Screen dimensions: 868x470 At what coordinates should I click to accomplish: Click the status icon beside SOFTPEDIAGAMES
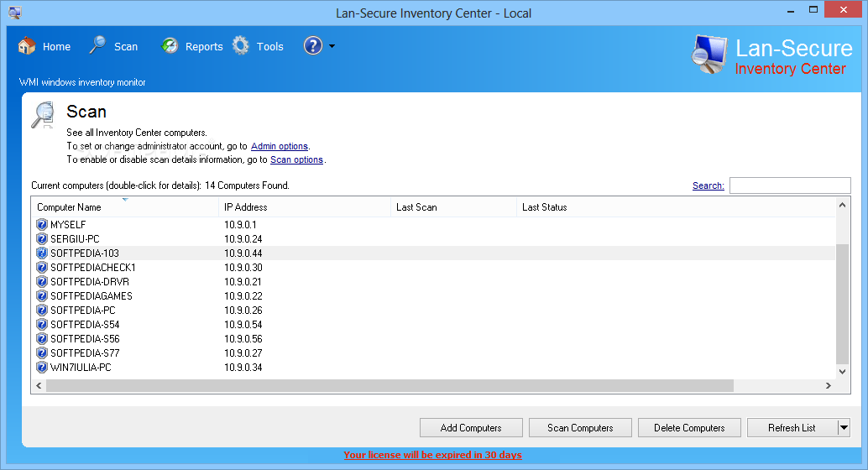[x=41, y=295]
